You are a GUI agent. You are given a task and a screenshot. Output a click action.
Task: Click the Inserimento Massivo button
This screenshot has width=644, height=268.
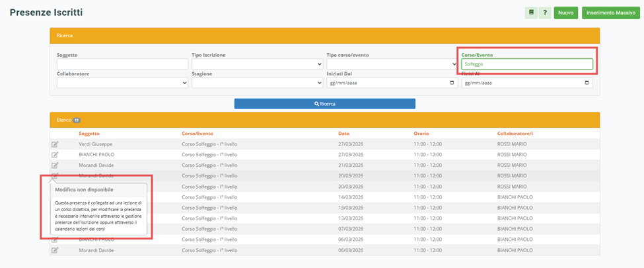(x=611, y=13)
